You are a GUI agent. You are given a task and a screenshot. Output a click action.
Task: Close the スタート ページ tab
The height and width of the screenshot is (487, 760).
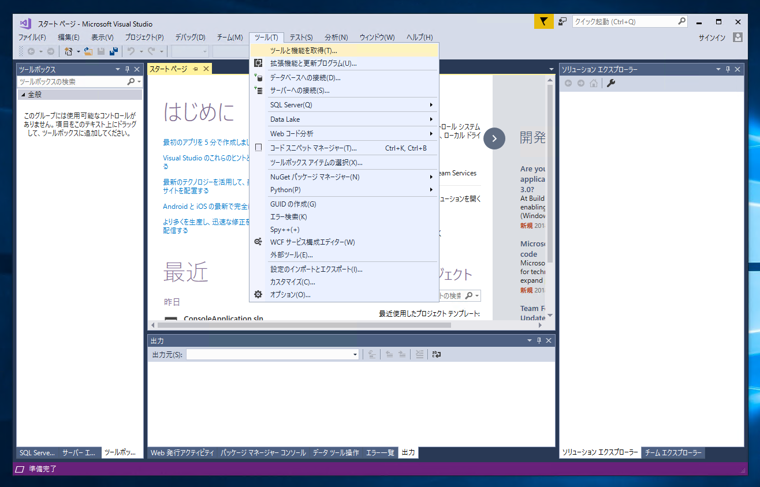206,69
